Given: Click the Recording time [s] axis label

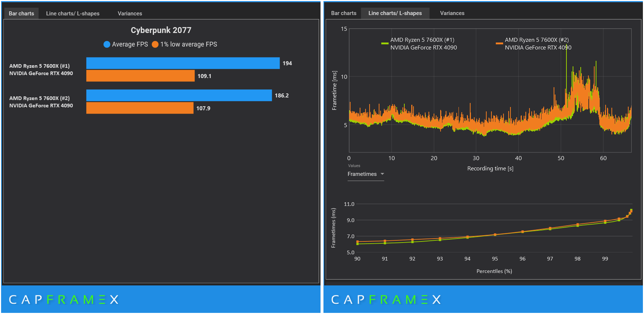Looking at the screenshot, I should pyautogui.click(x=490, y=169).
